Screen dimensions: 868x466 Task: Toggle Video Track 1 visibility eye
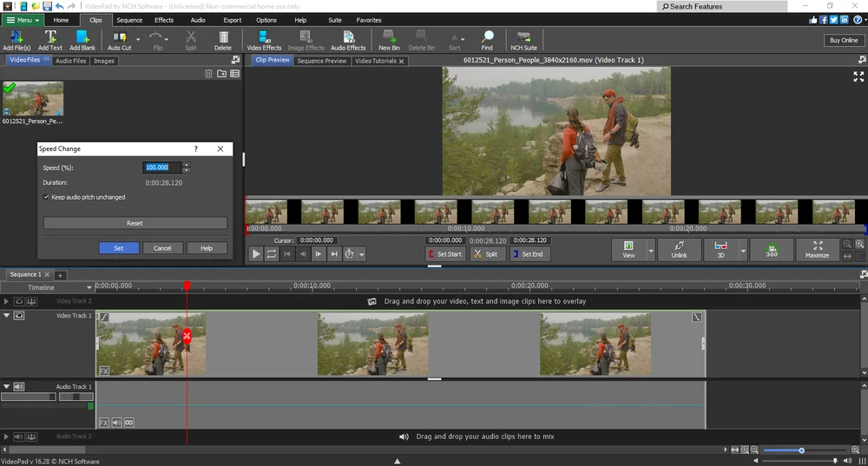point(19,316)
